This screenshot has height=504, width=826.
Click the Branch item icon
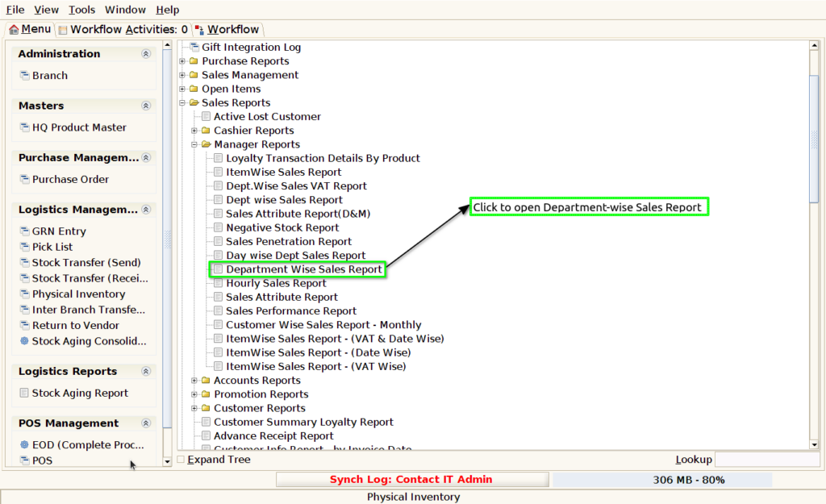pyautogui.click(x=24, y=75)
